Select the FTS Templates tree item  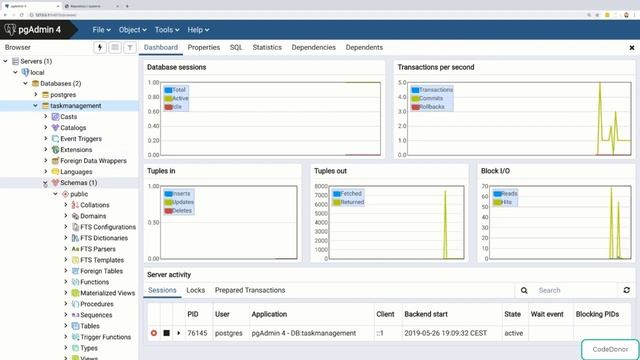click(x=102, y=260)
